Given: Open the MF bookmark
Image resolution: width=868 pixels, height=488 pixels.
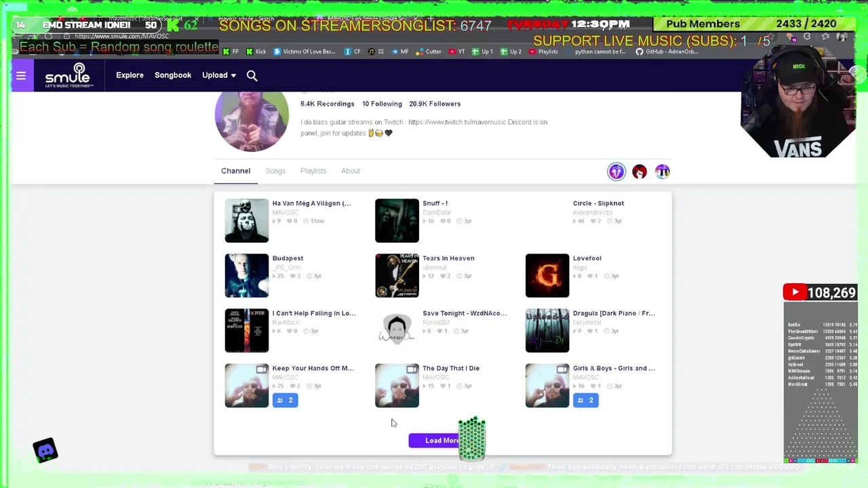Looking at the screenshot, I should tap(400, 52).
